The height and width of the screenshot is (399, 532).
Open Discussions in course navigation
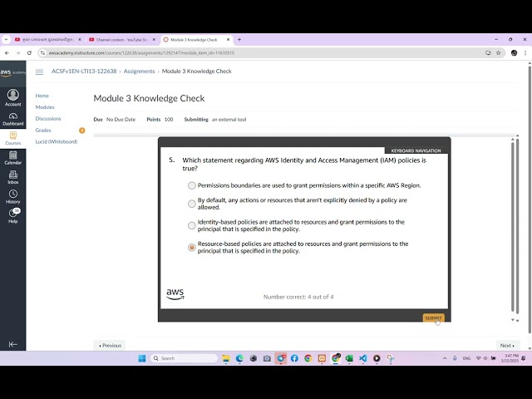[x=48, y=119]
